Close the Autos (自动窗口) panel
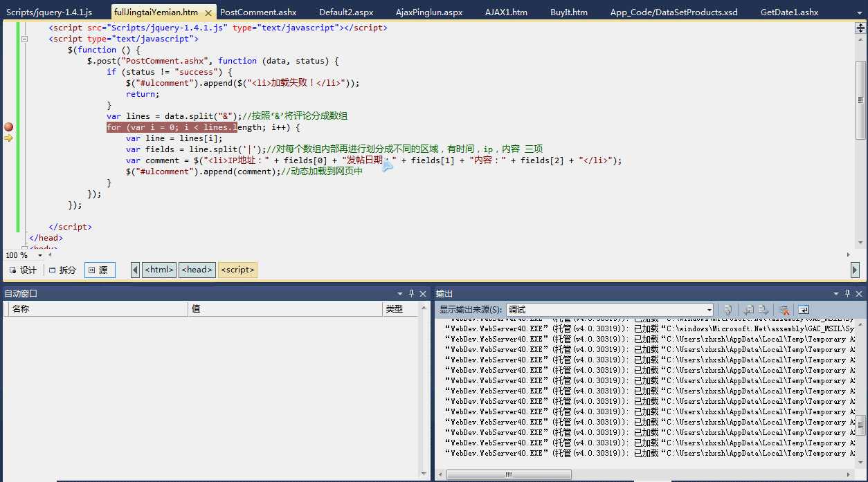The height and width of the screenshot is (482, 868). [423, 294]
